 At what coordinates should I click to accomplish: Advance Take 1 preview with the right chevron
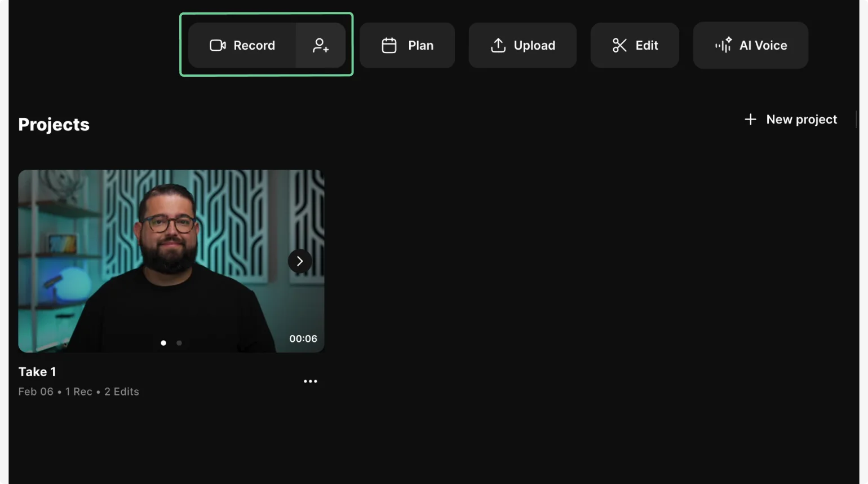[x=299, y=261]
